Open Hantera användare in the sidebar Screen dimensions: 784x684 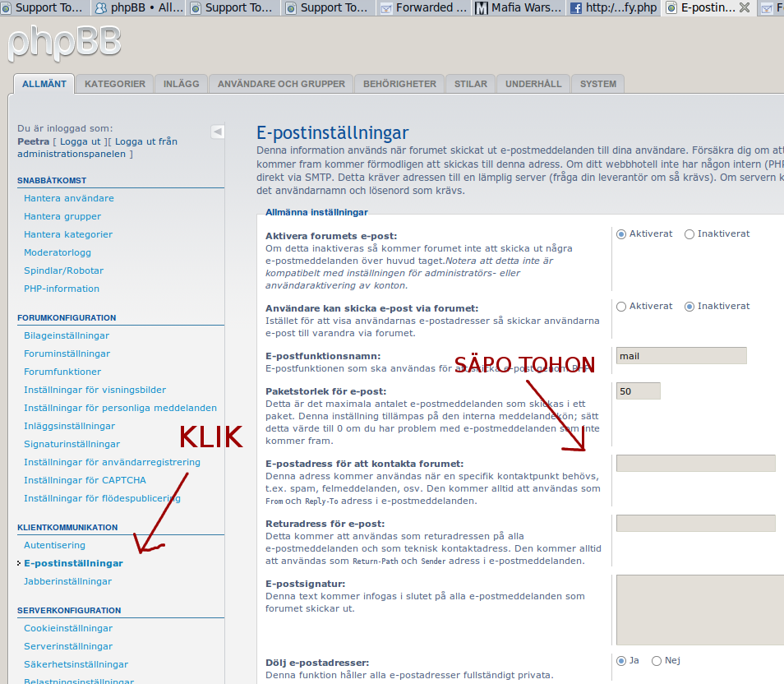[69, 198]
